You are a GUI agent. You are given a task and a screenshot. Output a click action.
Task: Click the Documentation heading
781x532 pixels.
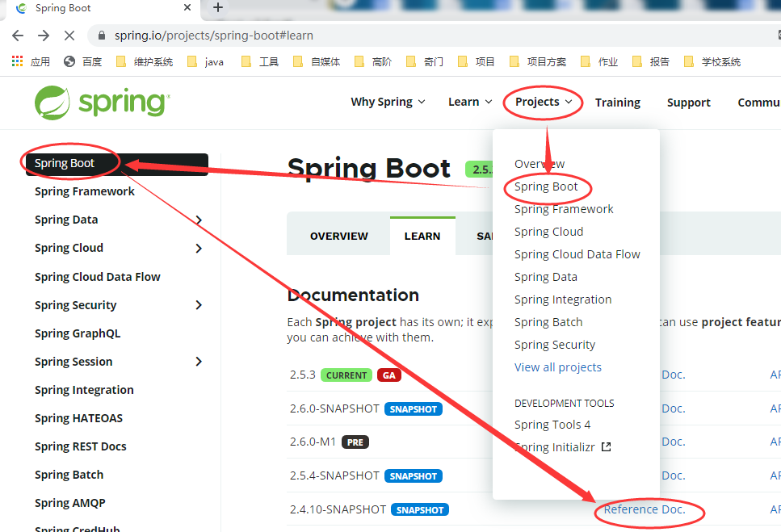click(x=353, y=295)
